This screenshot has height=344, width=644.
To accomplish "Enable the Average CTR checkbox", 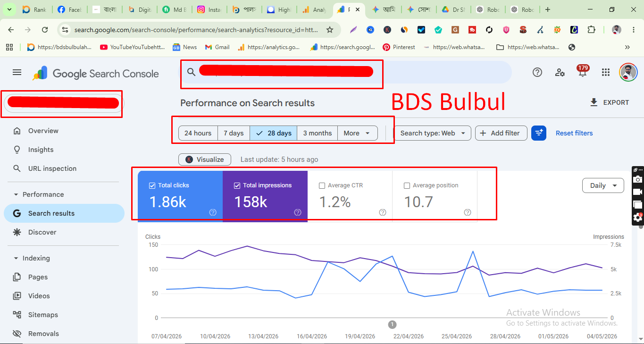I will [322, 185].
